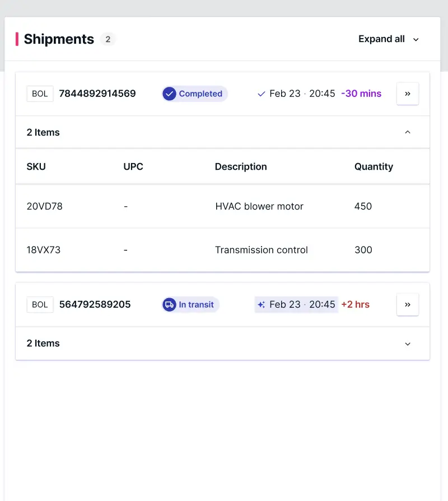Click the checkmark beside Feb 23 20:45 -30 mins
Viewport: 448px width, 501px height.
tap(261, 94)
